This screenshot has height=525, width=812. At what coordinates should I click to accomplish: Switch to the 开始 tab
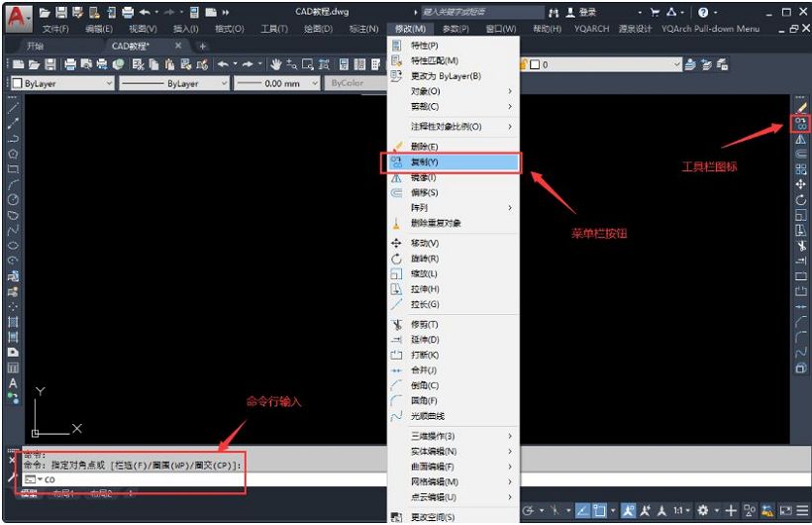click(x=36, y=47)
